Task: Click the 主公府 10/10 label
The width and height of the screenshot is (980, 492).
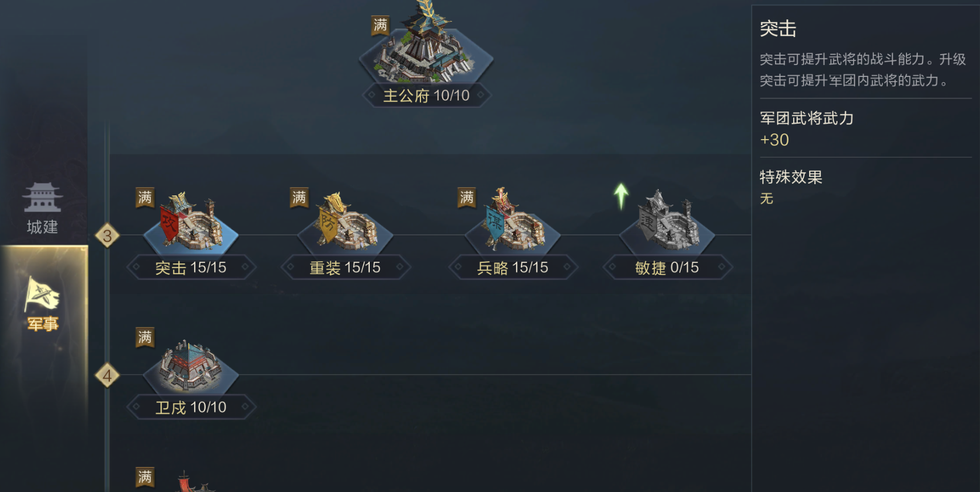Action: pos(426,95)
